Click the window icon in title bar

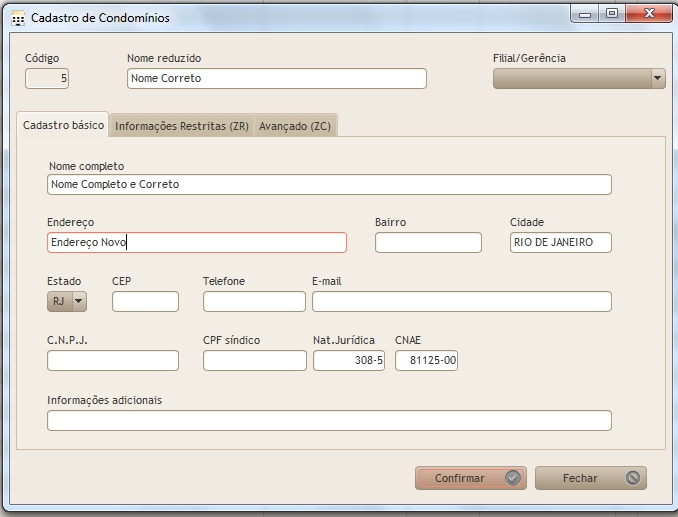click(x=18, y=18)
